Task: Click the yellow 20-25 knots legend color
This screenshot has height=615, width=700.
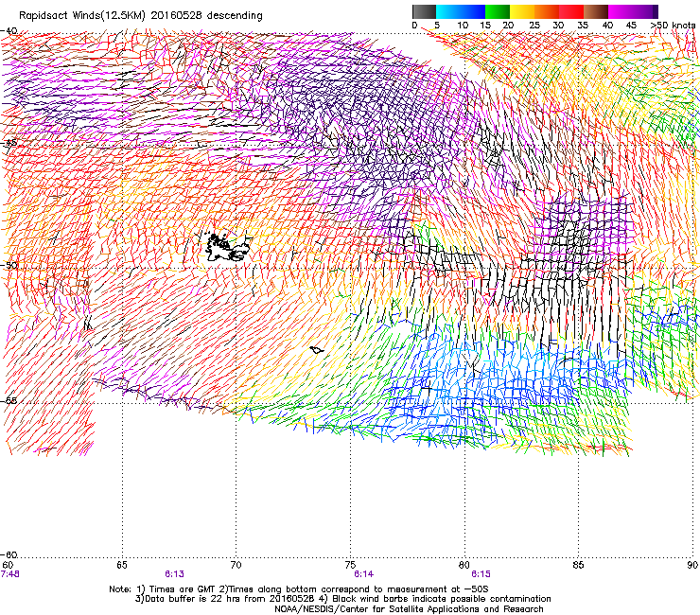Action: pyautogui.click(x=522, y=11)
